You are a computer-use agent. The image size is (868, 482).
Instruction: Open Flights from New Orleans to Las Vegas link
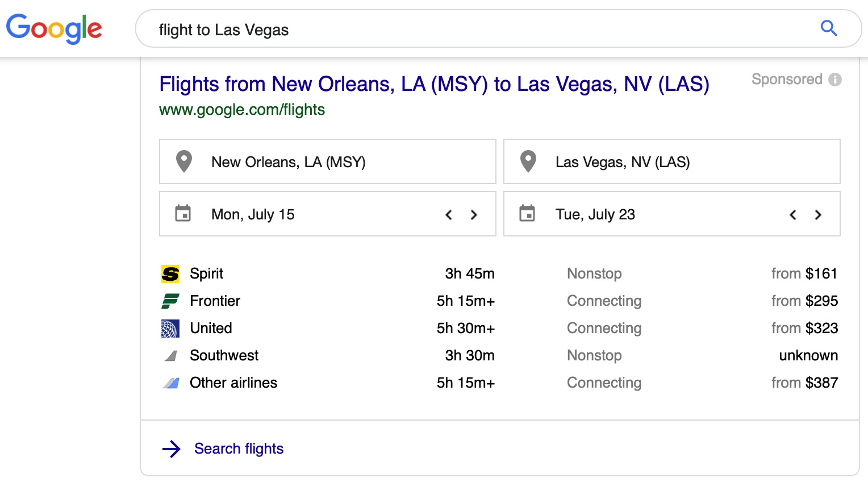coord(434,84)
